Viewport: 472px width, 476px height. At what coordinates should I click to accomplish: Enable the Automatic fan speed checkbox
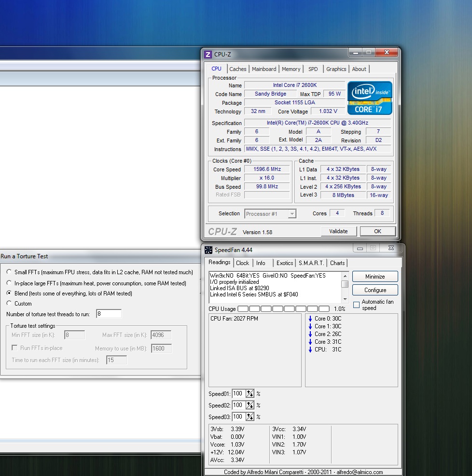[x=356, y=305]
